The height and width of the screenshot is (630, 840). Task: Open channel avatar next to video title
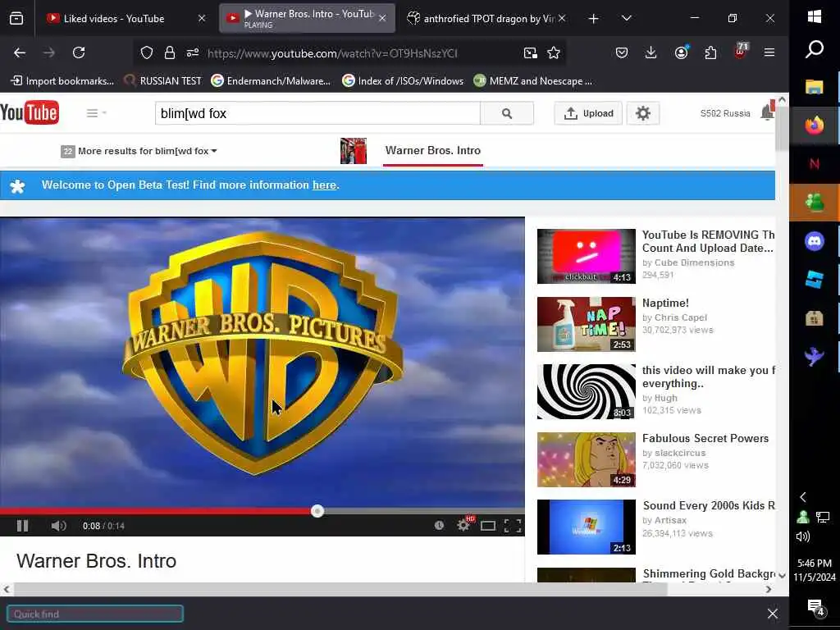pyautogui.click(x=354, y=151)
